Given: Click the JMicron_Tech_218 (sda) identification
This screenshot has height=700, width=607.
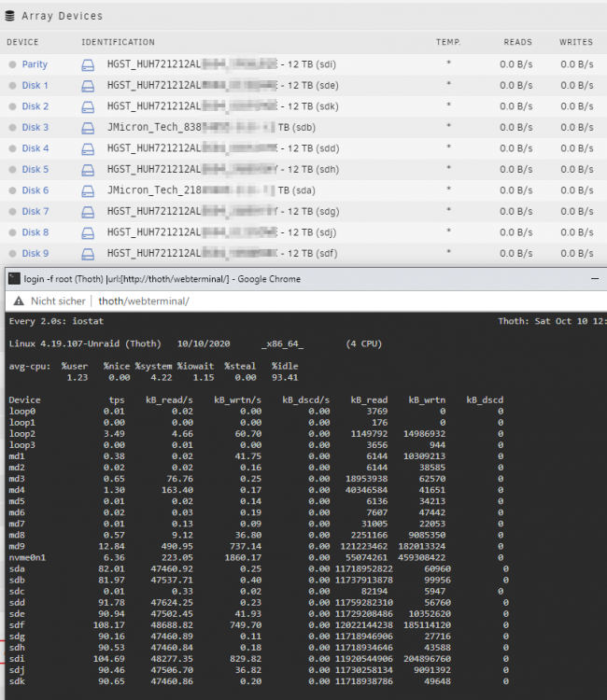Looking at the screenshot, I should (x=211, y=190).
